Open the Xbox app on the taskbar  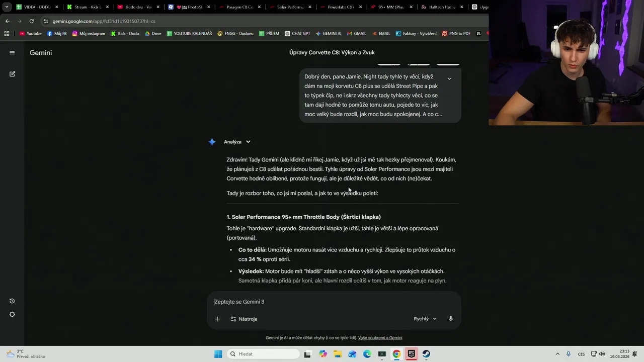pyautogui.click(x=382, y=354)
